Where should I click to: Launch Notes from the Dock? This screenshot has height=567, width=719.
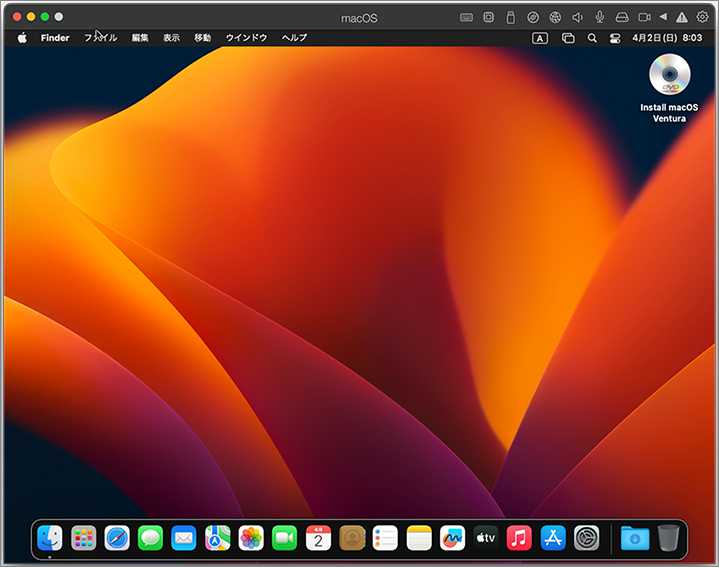pos(419,538)
